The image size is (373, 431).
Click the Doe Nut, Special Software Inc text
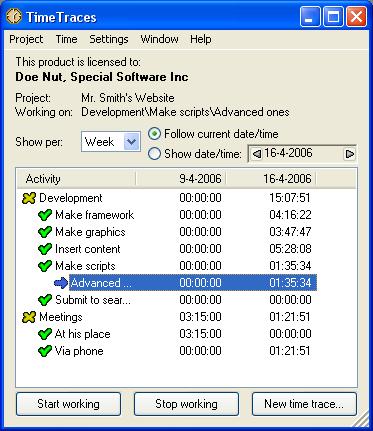(102, 77)
